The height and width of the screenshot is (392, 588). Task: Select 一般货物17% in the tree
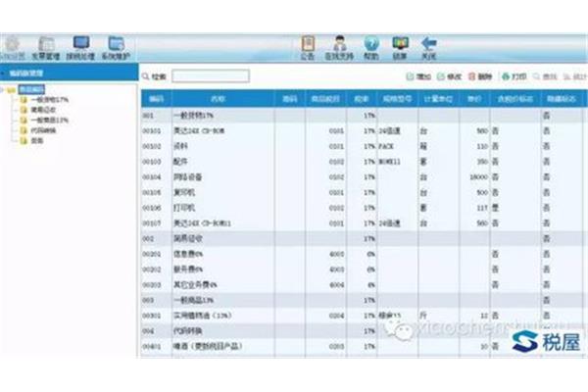(50, 100)
